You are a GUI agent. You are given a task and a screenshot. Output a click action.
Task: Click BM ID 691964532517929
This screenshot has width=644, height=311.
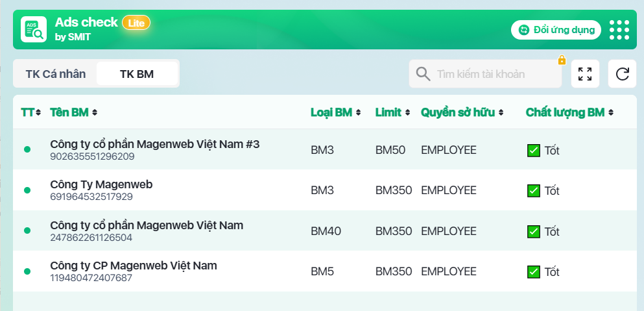point(91,197)
